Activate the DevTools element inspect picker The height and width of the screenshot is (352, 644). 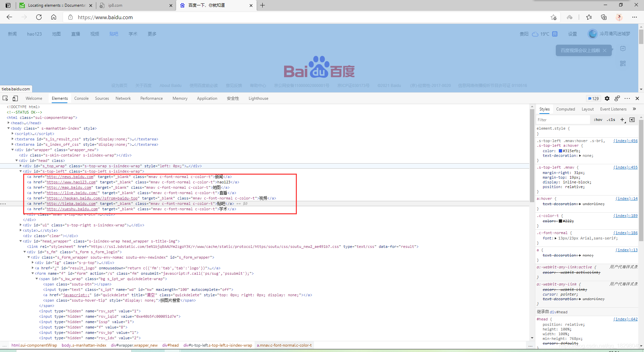5,98
